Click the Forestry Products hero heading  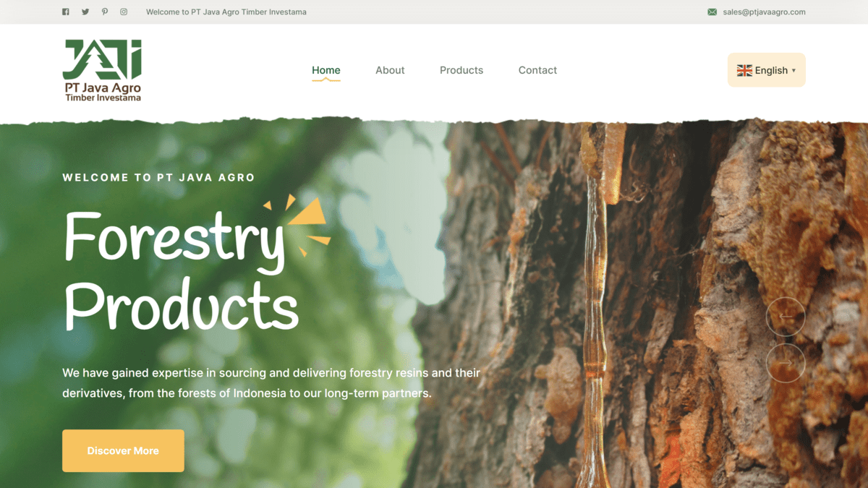(x=181, y=271)
